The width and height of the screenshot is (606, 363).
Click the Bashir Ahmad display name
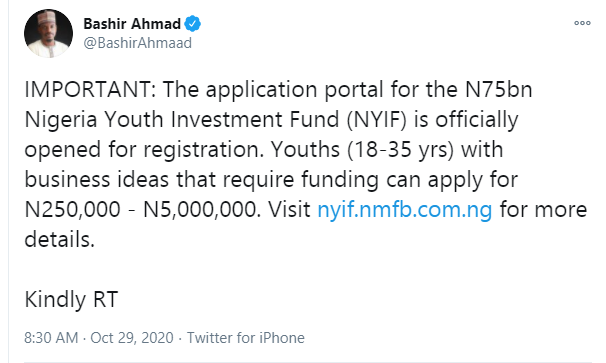click(x=132, y=24)
